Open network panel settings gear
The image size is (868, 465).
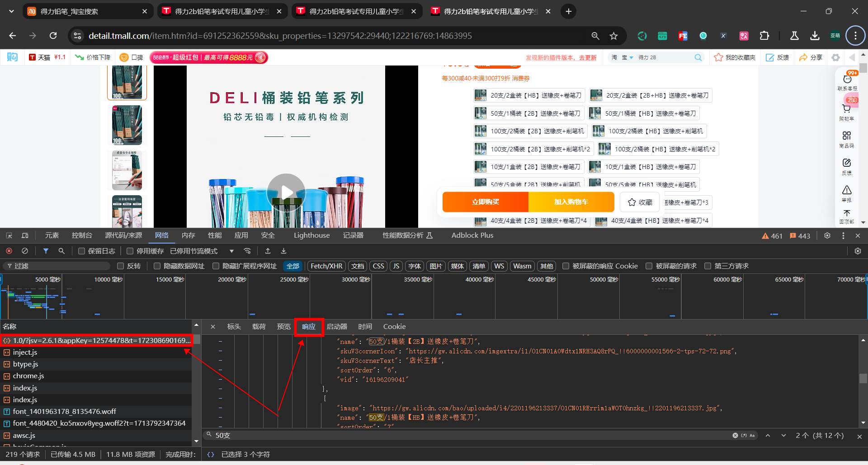coord(858,251)
